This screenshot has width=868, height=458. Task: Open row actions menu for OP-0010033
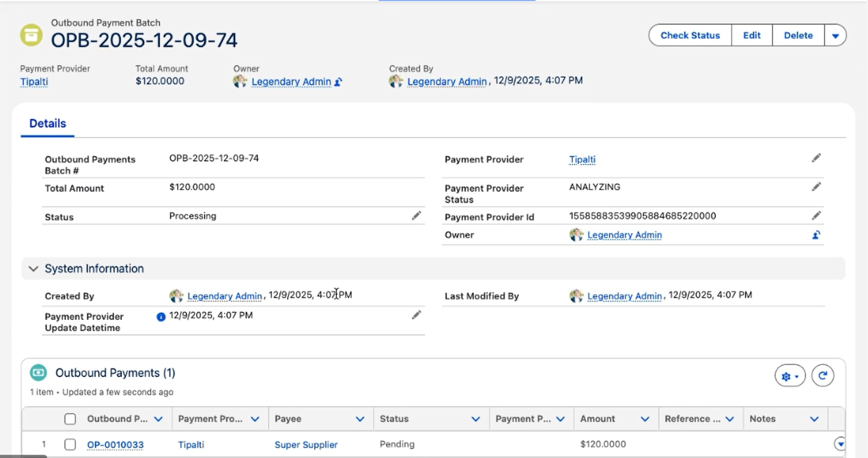[840, 444]
